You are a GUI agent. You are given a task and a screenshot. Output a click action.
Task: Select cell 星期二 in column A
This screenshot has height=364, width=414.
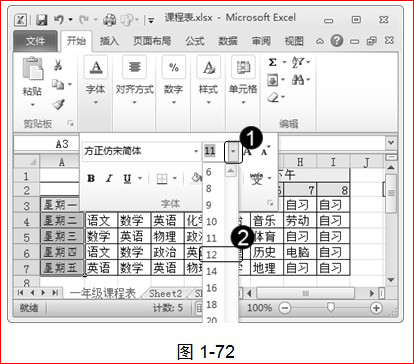point(61,220)
